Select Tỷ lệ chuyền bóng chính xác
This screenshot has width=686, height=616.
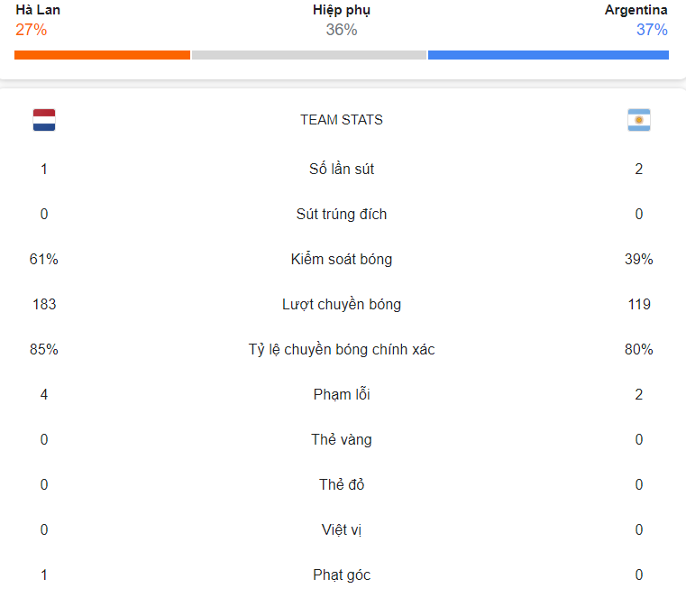(342, 349)
